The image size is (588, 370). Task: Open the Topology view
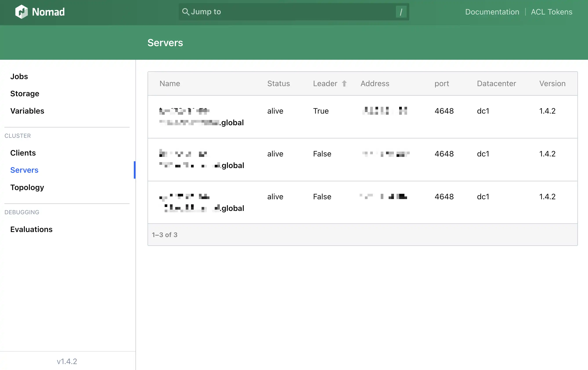point(27,187)
